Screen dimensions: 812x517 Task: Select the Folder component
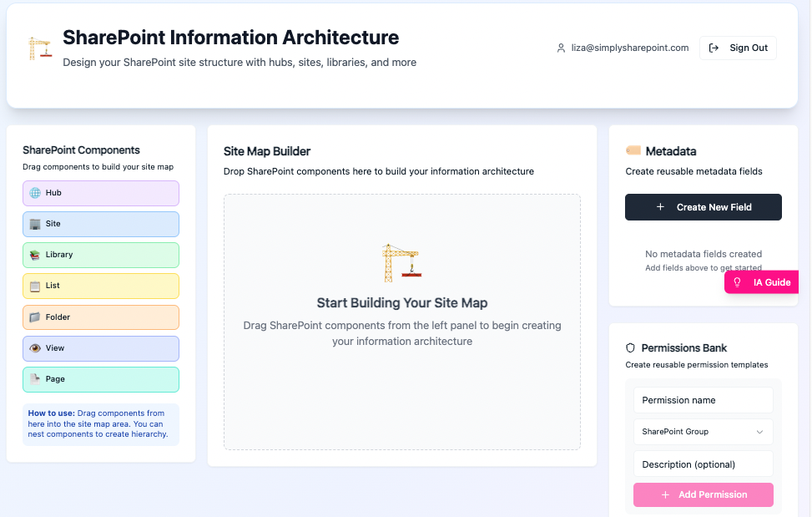100,317
